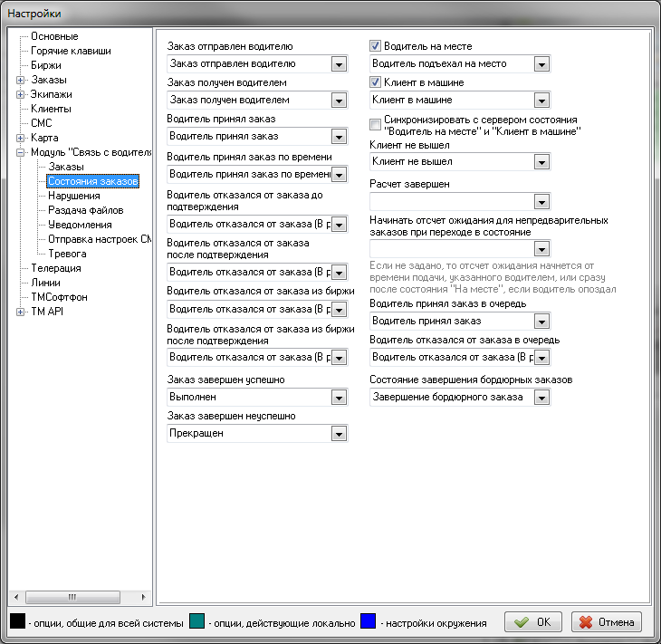661x644 pixels.
Task: Collapse the Модуль Связь с водителями node
Action: (21, 152)
